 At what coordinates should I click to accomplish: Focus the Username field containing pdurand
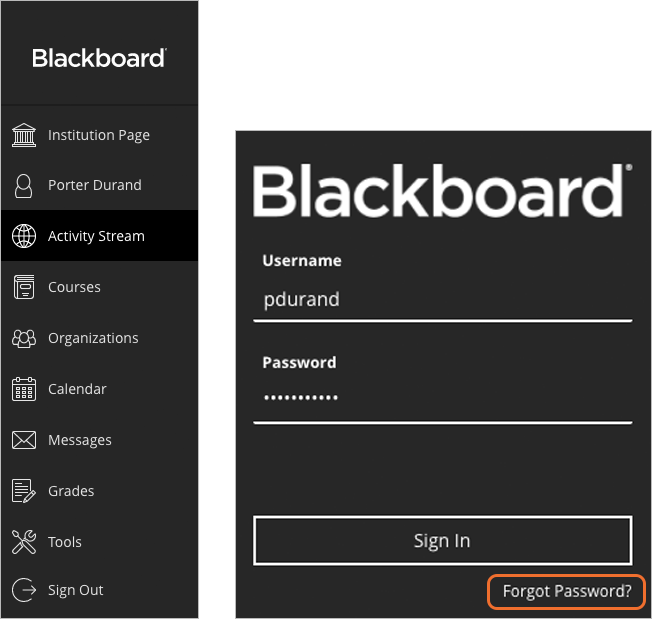[x=442, y=301]
